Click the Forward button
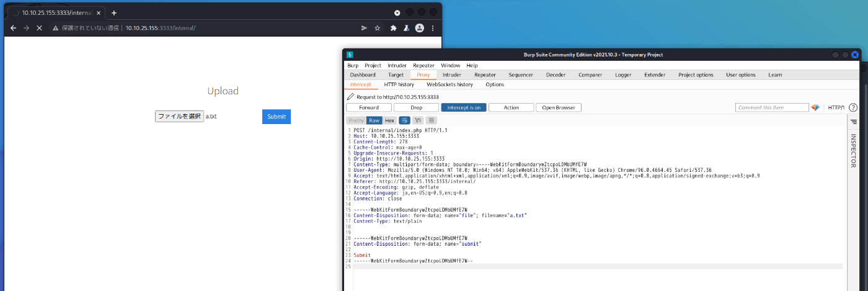This screenshot has height=291, width=868. pos(369,107)
